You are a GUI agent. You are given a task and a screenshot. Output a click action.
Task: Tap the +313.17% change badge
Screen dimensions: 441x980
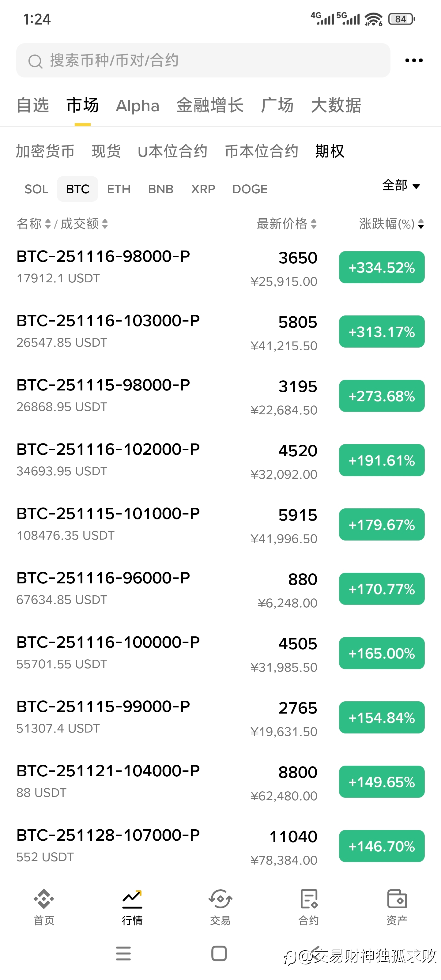click(382, 332)
